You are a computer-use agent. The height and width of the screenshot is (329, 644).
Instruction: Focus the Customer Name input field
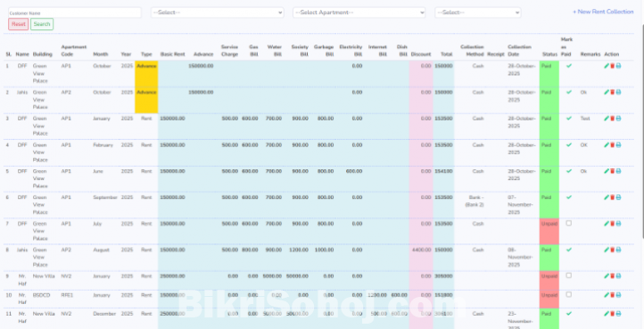(75, 12)
